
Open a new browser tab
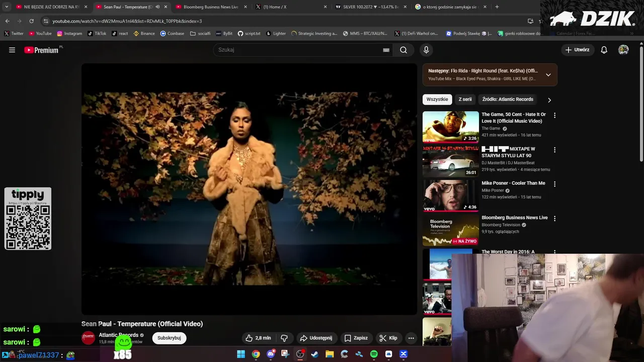click(x=497, y=7)
